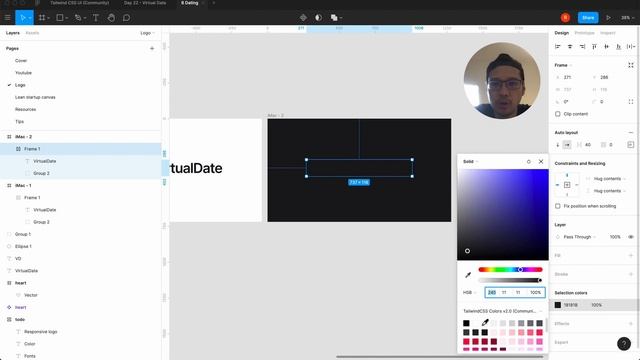Click the hue slider in color picker
The width and height of the screenshot is (640, 360).
point(510,269)
